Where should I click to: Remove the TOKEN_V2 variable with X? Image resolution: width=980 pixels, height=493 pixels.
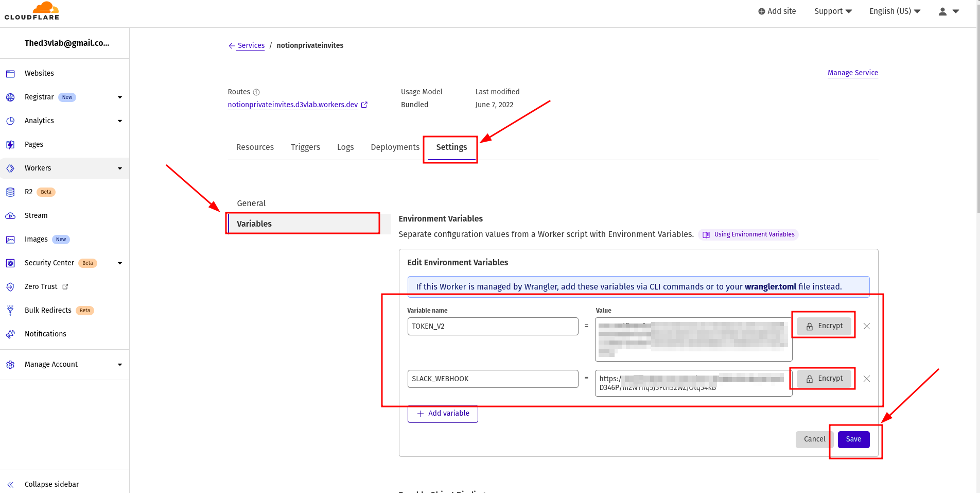click(x=867, y=326)
